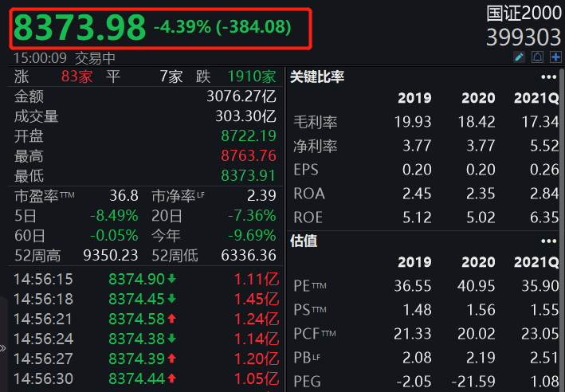
Task: Select the index code 399303
Action: pos(524,37)
